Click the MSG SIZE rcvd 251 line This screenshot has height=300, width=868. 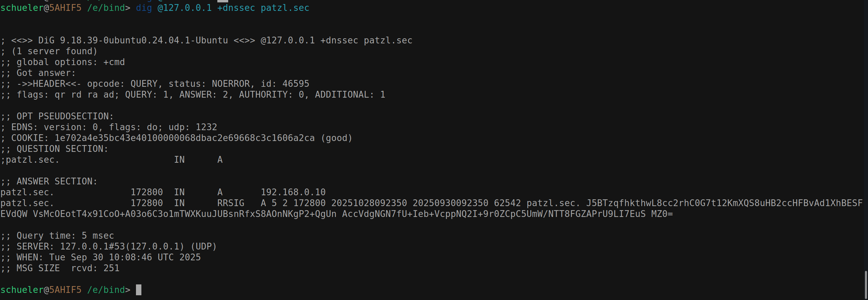coord(68,268)
